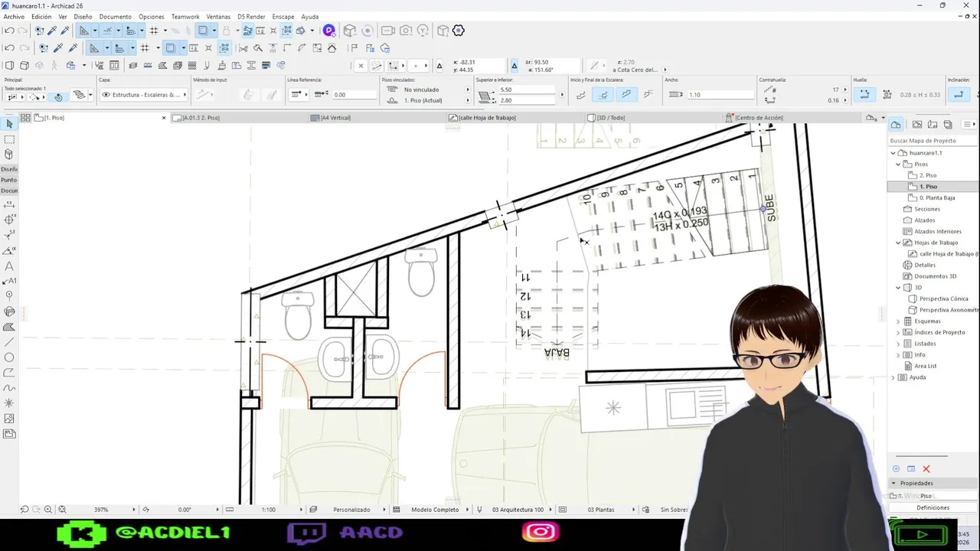The height and width of the screenshot is (551, 980).
Task: Select the Label tool A1
Action: pos(9,281)
